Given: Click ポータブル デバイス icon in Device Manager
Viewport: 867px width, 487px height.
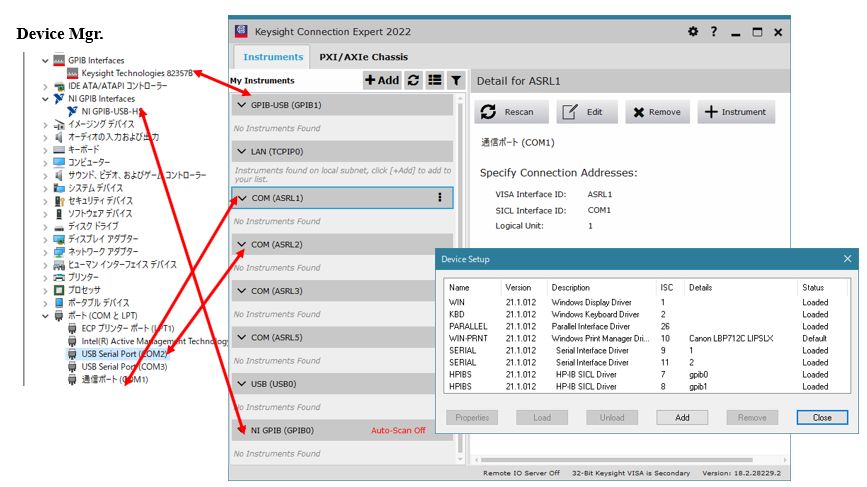Looking at the screenshot, I should click(59, 302).
